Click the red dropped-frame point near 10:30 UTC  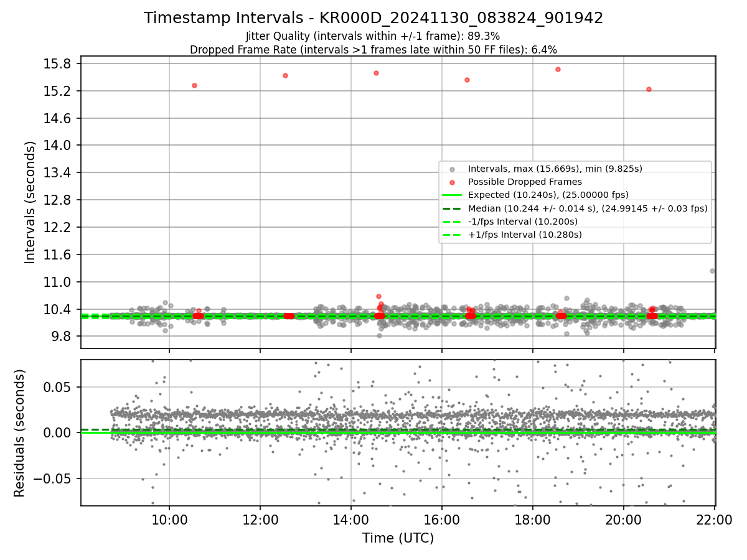194,85
